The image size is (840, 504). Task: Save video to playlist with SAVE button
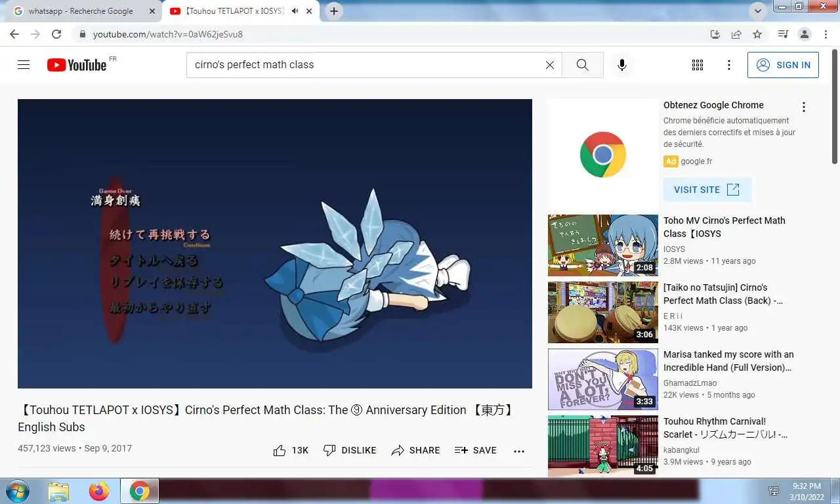point(476,450)
